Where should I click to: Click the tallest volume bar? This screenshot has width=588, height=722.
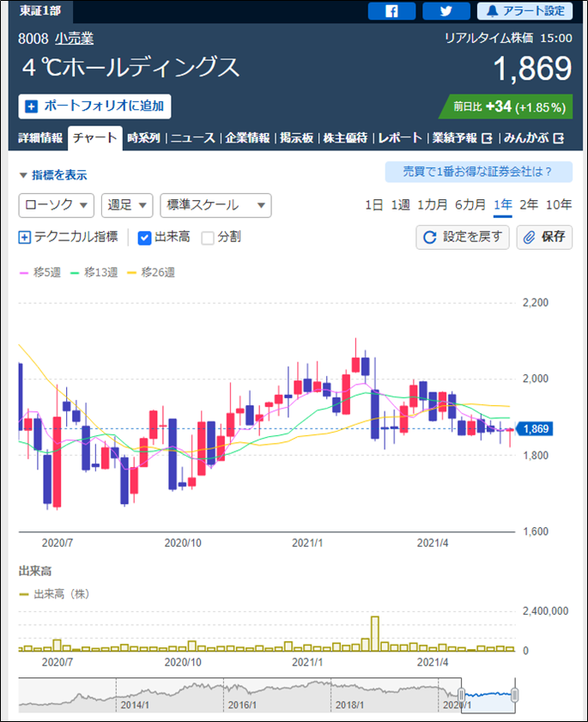375,634
